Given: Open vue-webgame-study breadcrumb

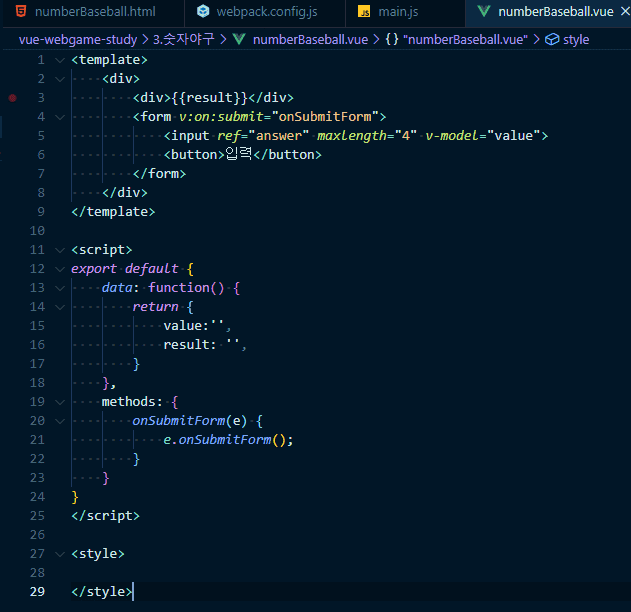Looking at the screenshot, I should coord(78,39).
